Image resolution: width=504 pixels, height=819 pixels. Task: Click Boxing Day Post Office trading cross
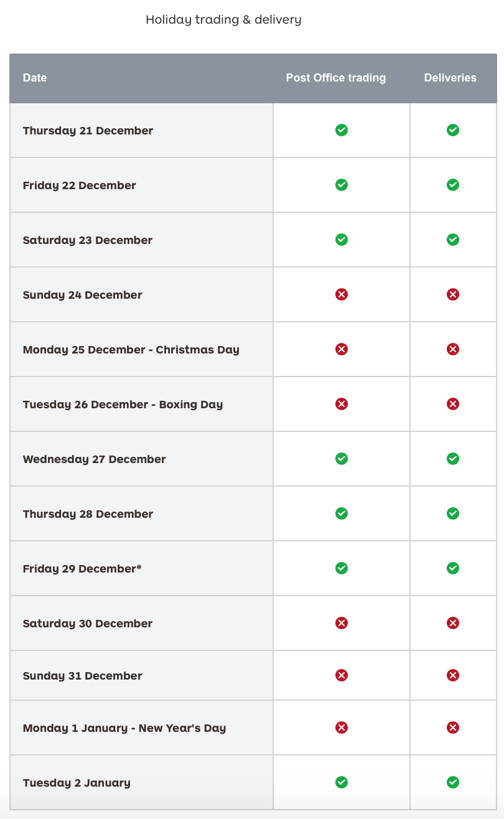click(342, 404)
